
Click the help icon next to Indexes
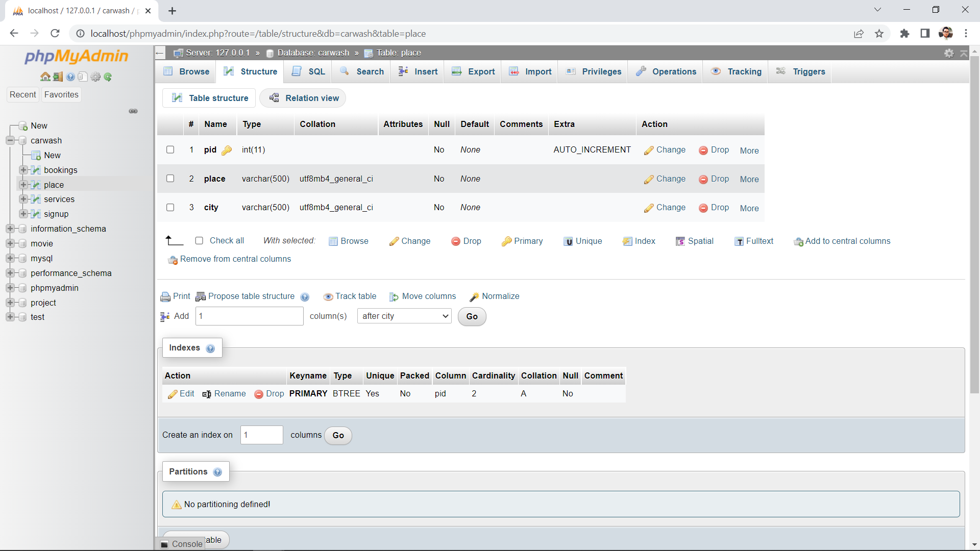coord(210,348)
